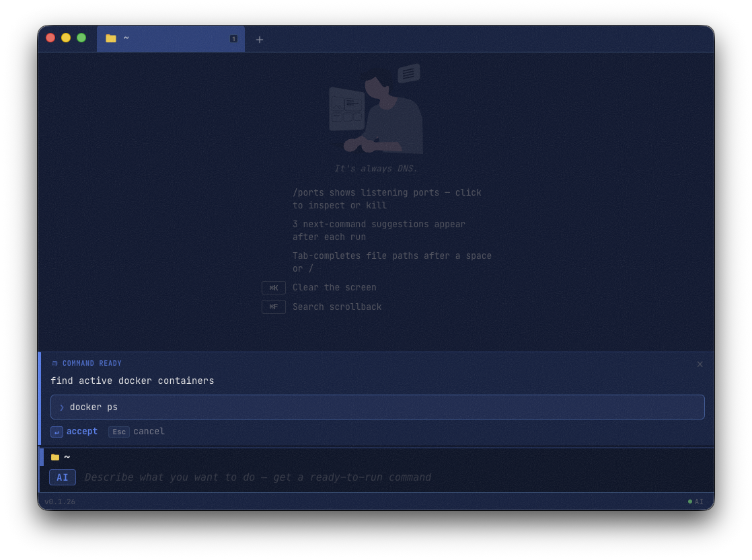
Task: Open a new tab with the plus icon
Action: [x=260, y=39]
